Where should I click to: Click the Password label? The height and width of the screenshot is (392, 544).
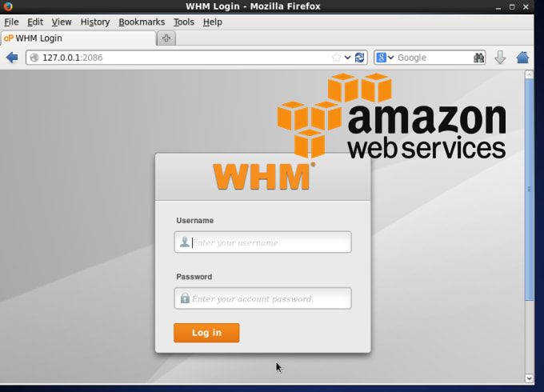point(194,277)
